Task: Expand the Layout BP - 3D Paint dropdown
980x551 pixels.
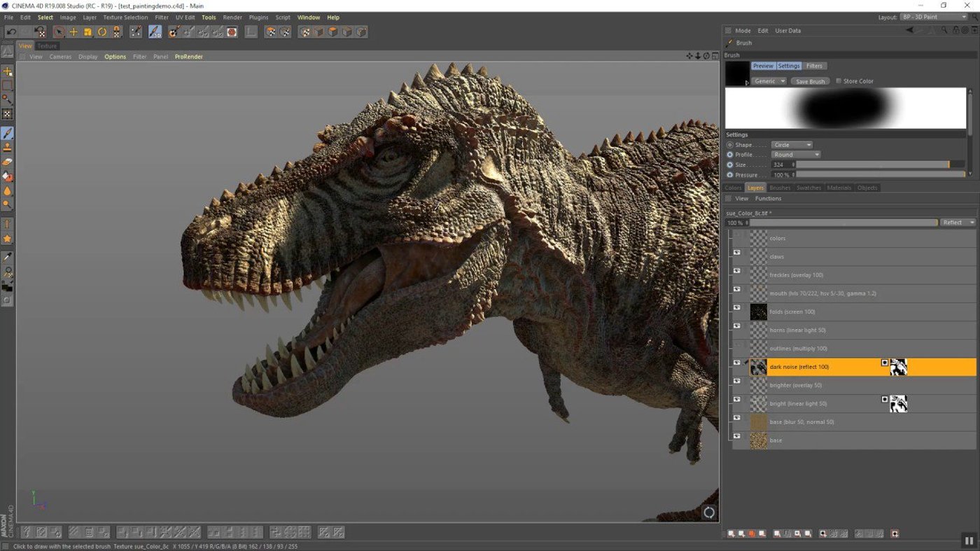Action: click(x=934, y=17)
